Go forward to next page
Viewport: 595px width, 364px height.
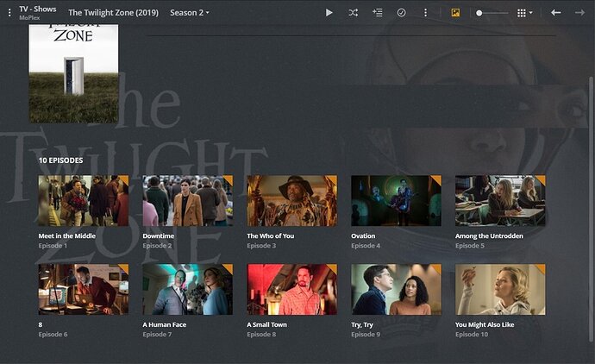click(579, 13)
